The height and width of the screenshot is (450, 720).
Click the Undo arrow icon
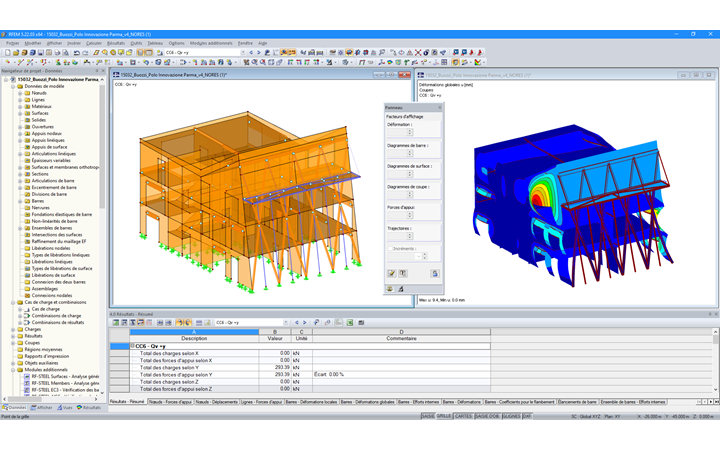click(x=77, y=52)
